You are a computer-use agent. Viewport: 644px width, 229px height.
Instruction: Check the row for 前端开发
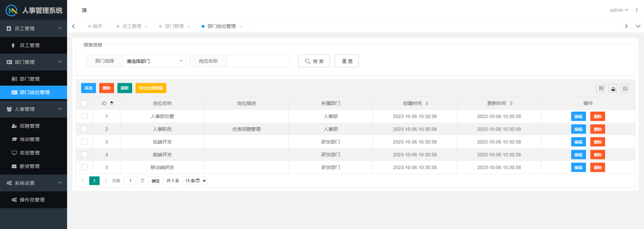(x=85, y=154)
